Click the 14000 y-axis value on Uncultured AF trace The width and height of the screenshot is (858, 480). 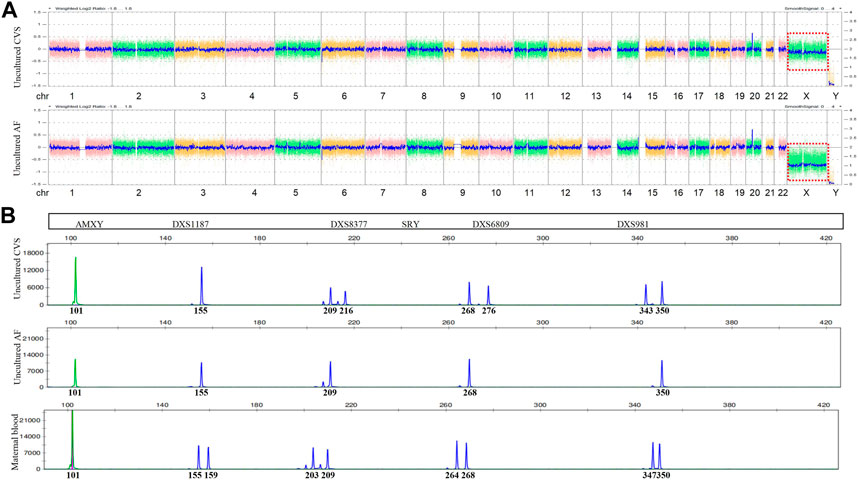pyautogui.click(x=35, y=355)
